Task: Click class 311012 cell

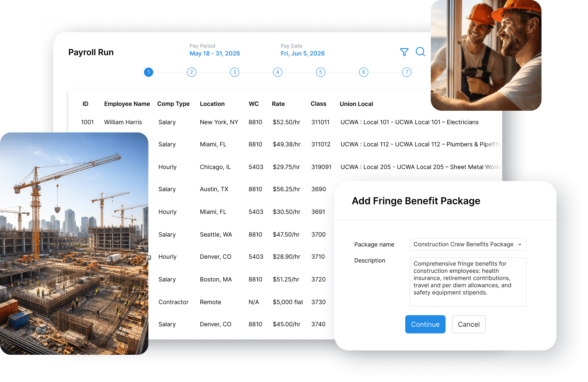Action: (321, 144)
